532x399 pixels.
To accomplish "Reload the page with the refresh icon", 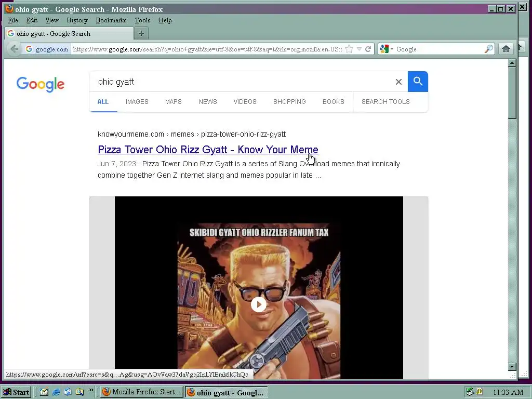I will click(x=368, y=49).
